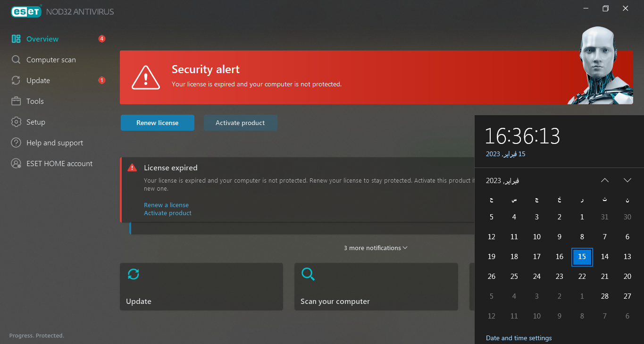This screenshot has width=644, height=344.
Task: Click the ESET logo at top left
Action: pyautogui.click(x=26, y=12)
